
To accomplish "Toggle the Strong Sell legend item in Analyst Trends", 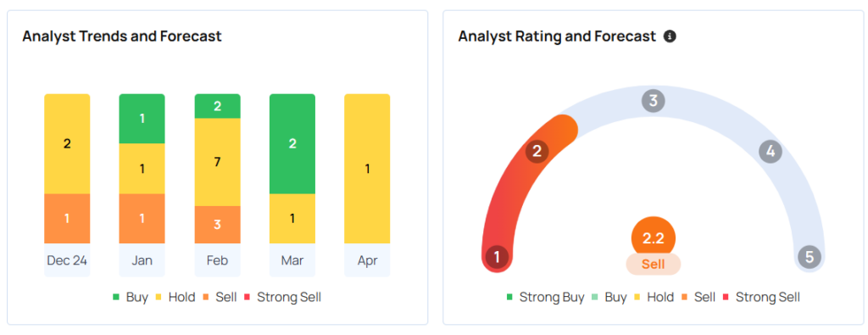I will (283, 298).
